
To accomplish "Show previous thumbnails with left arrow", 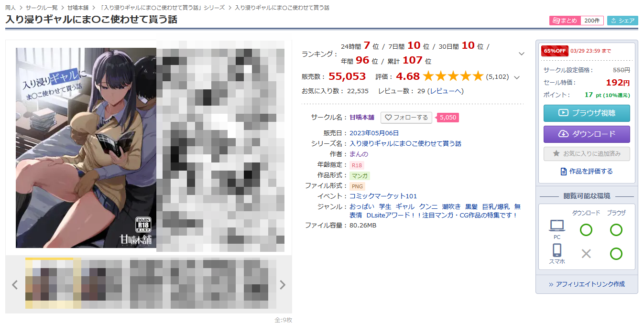I will [x=15, y=285].
